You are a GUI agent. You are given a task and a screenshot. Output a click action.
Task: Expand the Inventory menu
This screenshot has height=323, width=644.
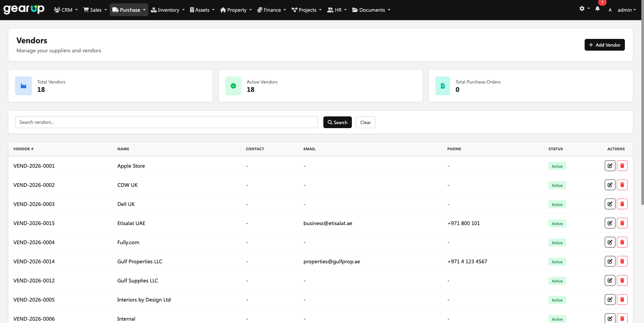168,10
